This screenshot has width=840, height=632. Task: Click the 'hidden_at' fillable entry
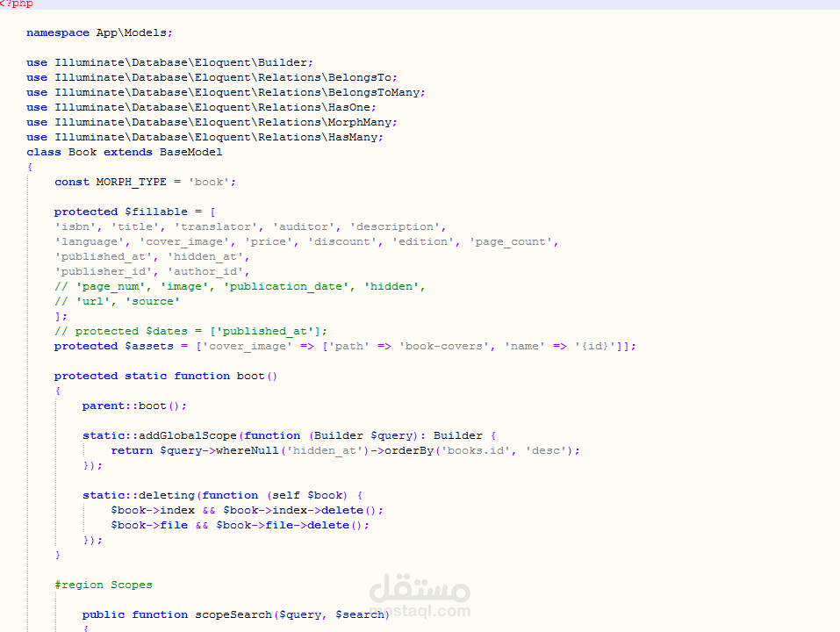click(x=205, y=257)
